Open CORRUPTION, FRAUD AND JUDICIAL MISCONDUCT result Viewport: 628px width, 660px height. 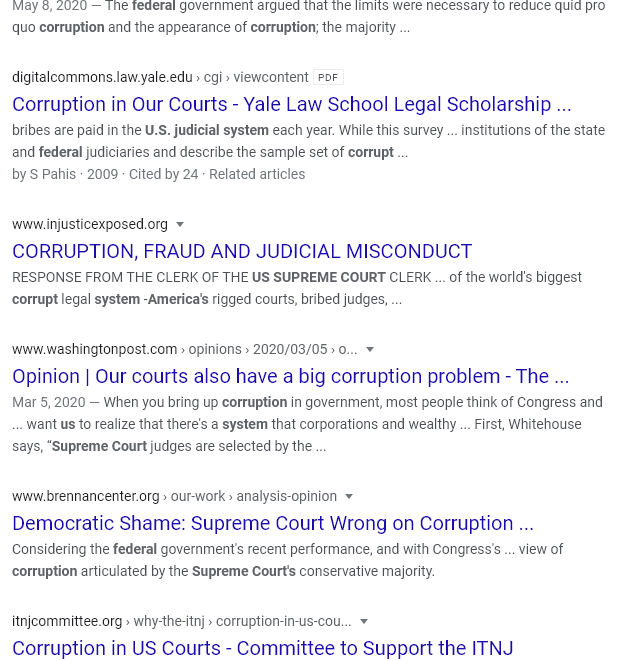click(242, 251)
